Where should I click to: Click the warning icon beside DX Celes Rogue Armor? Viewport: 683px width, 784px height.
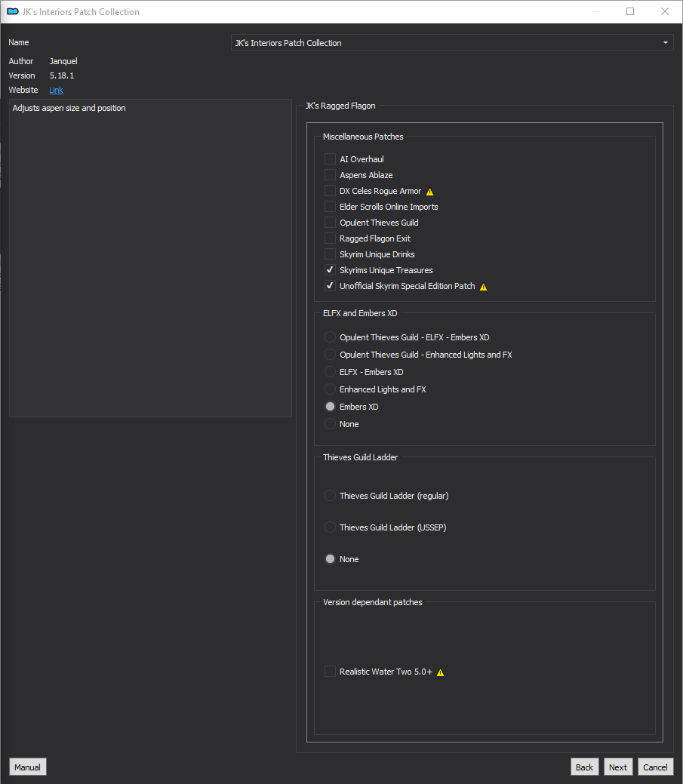click(x=429, y=192)
